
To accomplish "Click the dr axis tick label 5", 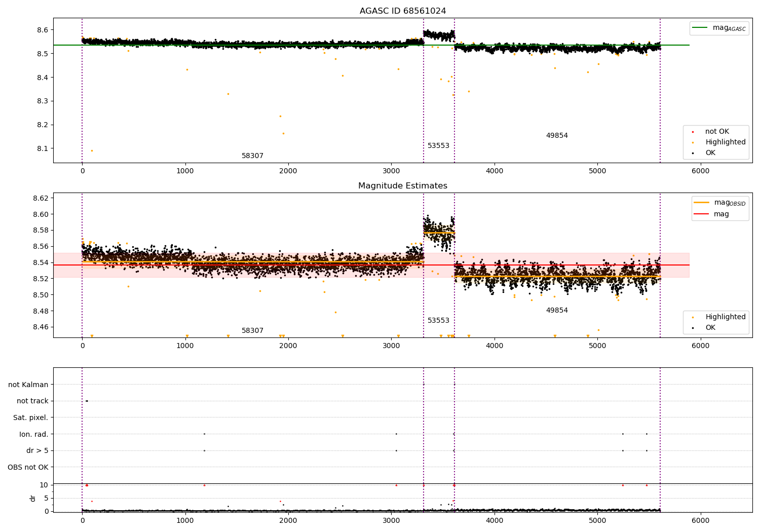I will coord(46,499).
